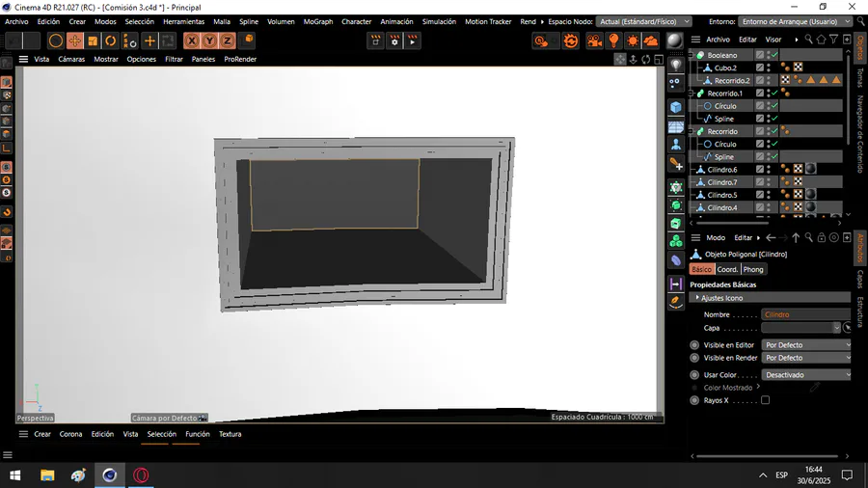Click the Corona camera icon

(x=594, y=41)
